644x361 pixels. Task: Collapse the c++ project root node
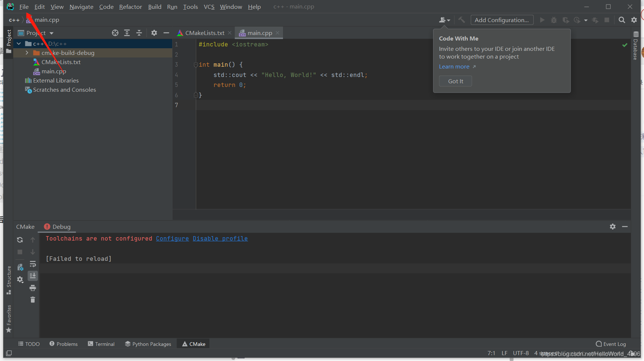click(x=19, y=43)
